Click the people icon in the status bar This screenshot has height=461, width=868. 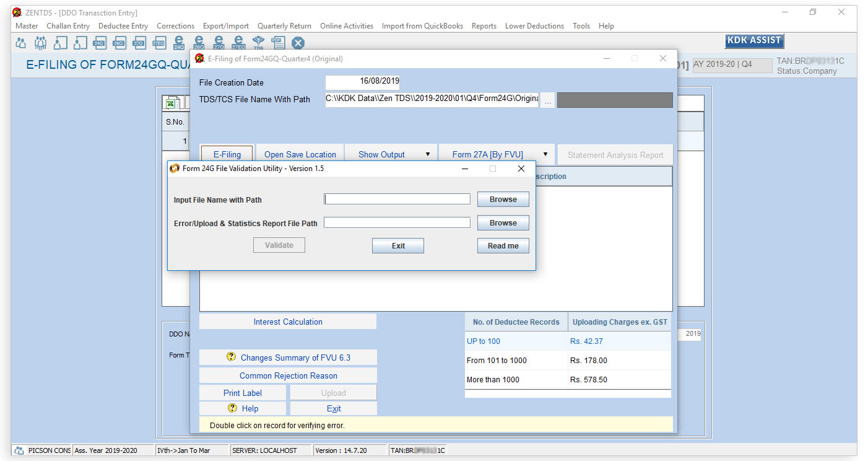coord(19,450)
